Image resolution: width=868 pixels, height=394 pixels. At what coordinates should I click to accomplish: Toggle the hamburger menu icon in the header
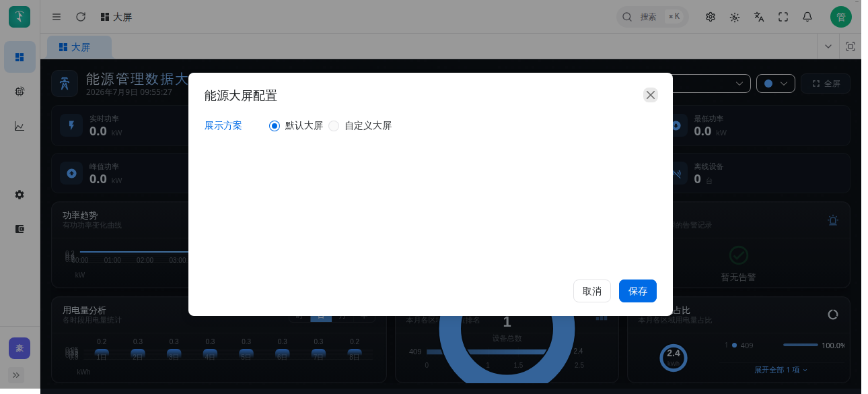[57, 17]
